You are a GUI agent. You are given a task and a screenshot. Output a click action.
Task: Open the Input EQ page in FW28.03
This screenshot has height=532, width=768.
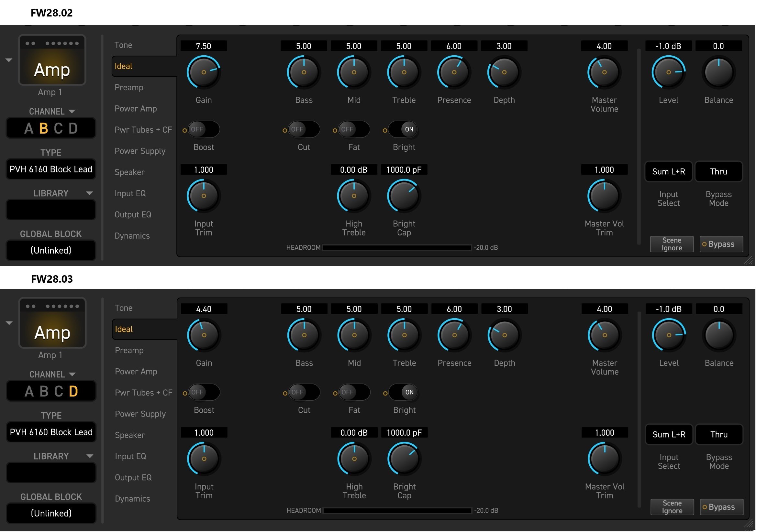click(x=130, y=456)
